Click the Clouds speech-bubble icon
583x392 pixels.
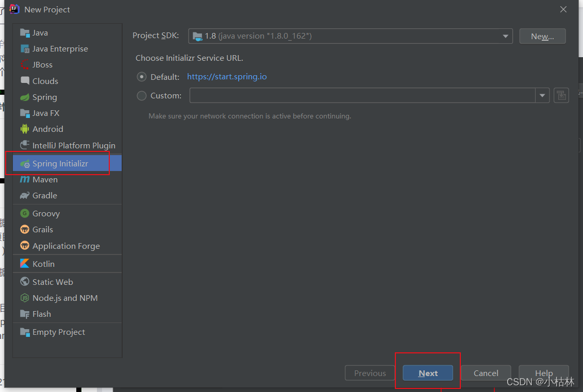[25, 81]
